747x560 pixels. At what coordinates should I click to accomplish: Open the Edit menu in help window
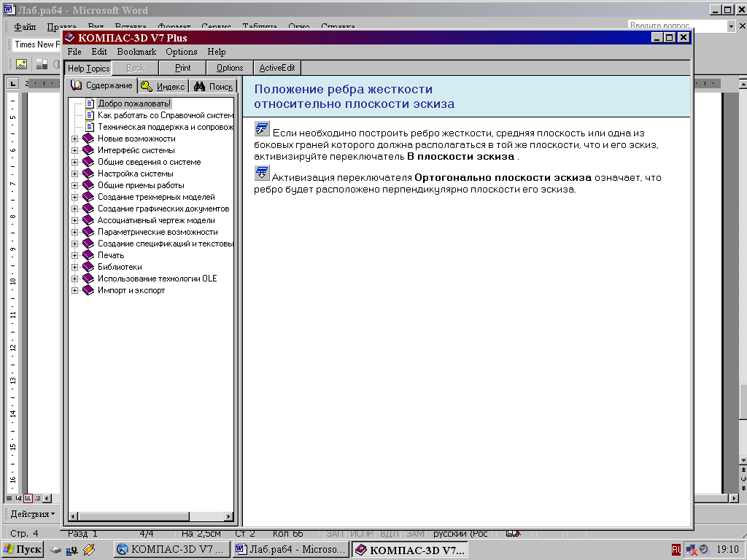[99, 52]
